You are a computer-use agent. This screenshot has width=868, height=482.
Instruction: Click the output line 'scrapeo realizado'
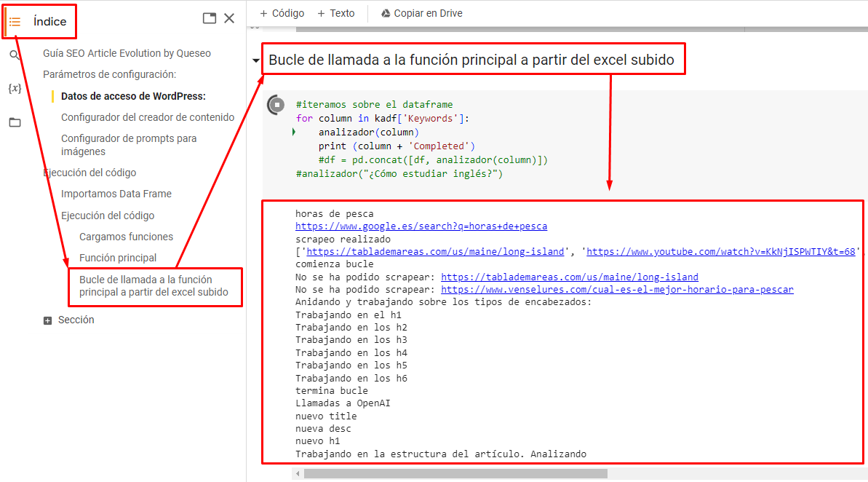tap(343, 239)
